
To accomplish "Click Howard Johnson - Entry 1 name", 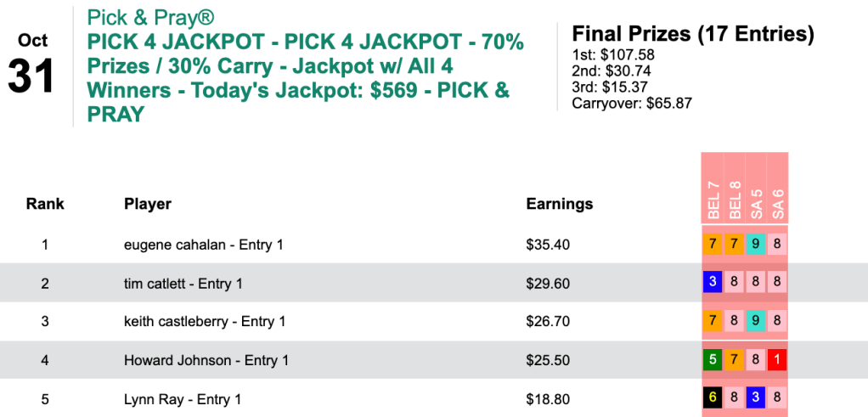I will click(206, 361).
